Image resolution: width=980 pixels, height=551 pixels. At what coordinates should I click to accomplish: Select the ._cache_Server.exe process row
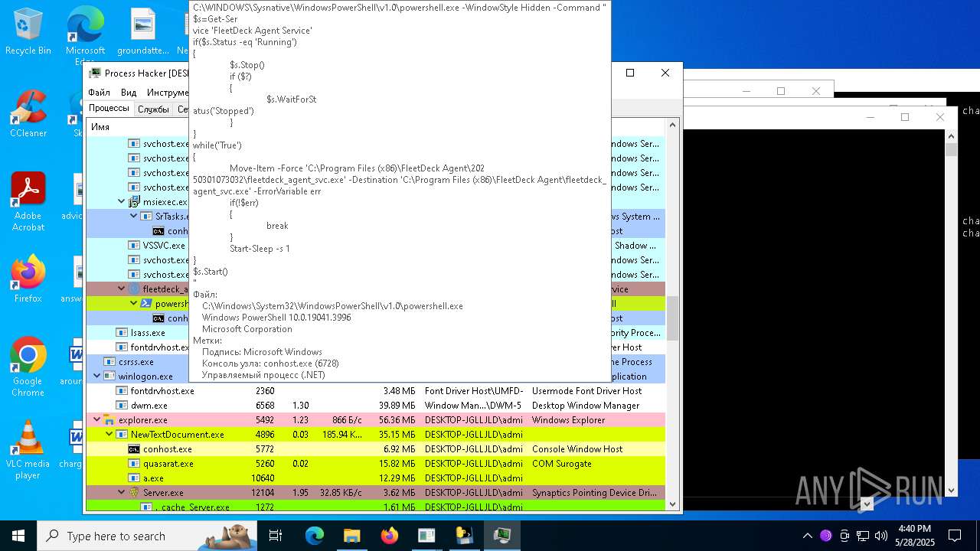click(375, 507)
